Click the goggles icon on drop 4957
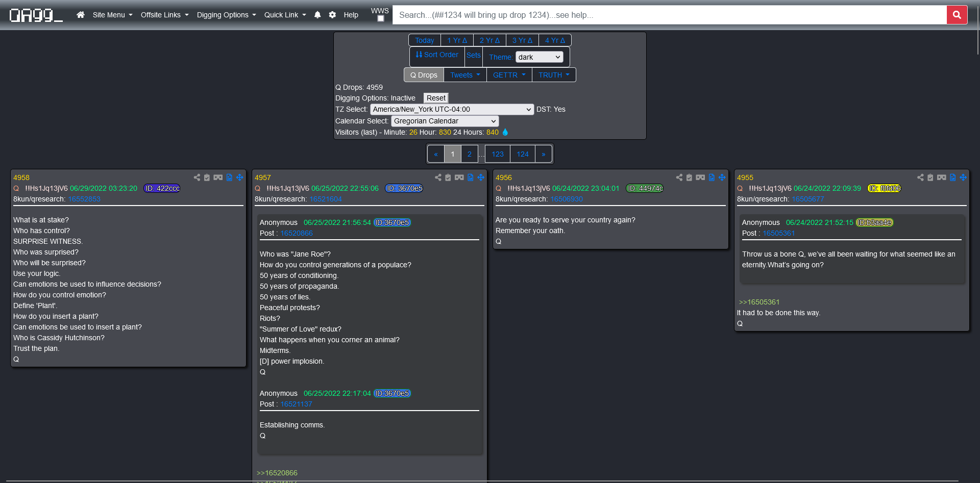The image size is (980, 483). tap(459, 177)
